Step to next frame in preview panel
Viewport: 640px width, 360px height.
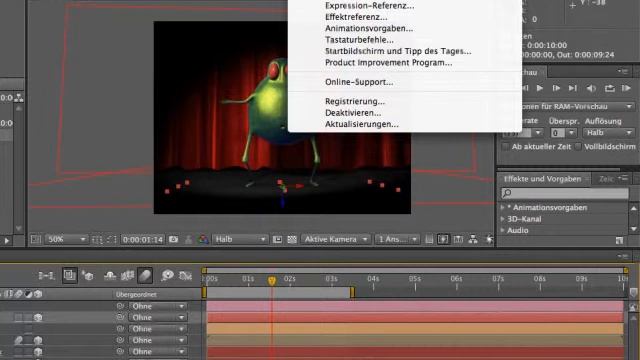[556, 88]
